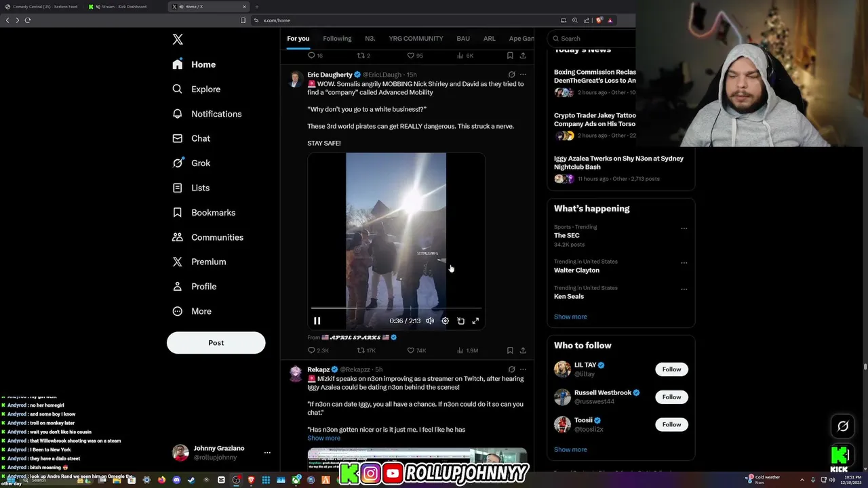Viewport: 868px width, 488px height.
Task: Reply to Eric Daugherty's post with 2.3K replies
Action: click(x=318, y=350)
